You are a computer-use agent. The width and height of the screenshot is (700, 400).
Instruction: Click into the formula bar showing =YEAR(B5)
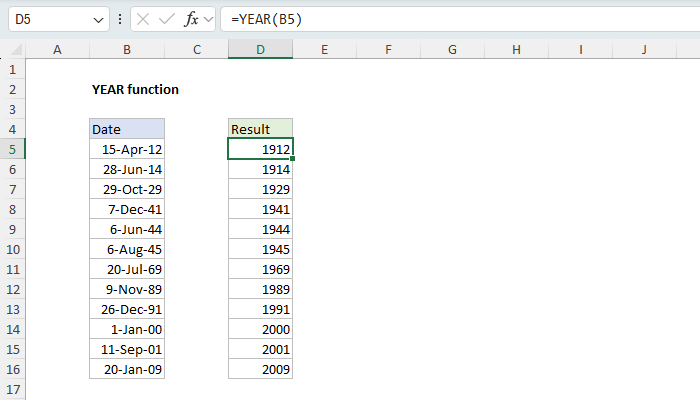point(460,19)
